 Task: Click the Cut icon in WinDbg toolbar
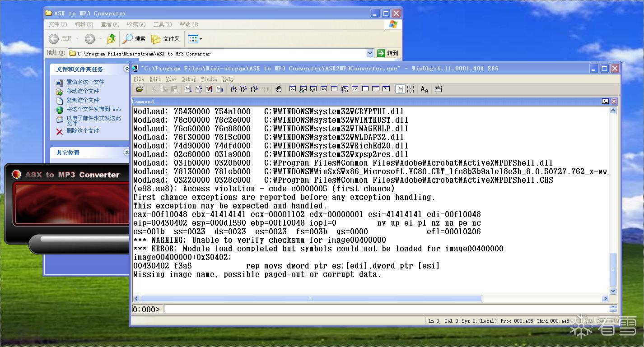coord(154,89)
